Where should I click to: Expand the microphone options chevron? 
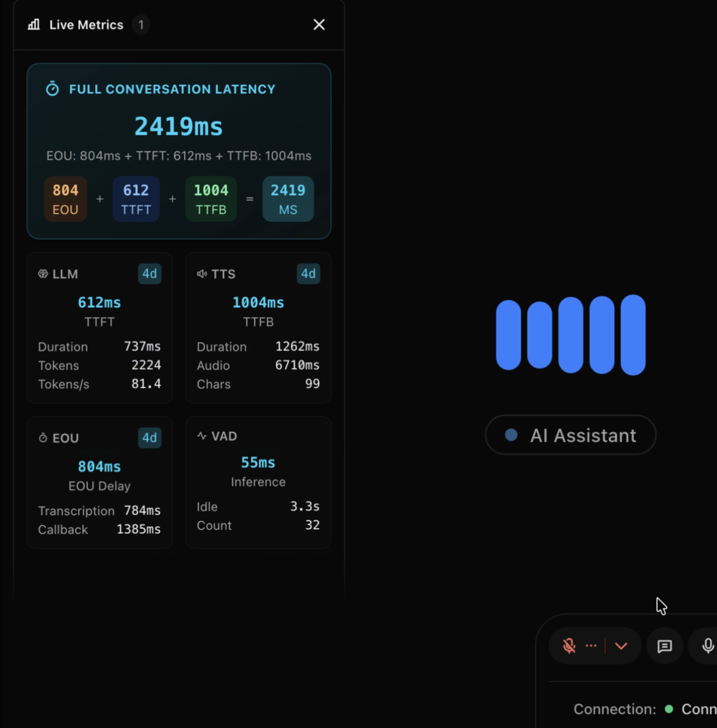[x=621, y=646]
